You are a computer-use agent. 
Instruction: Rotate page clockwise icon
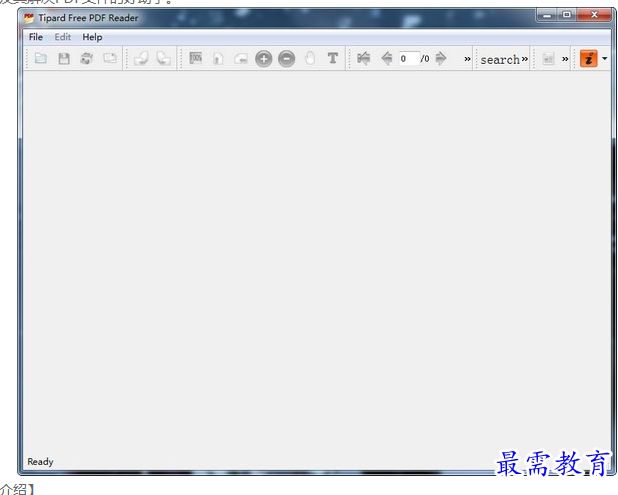tap(164, 59)
